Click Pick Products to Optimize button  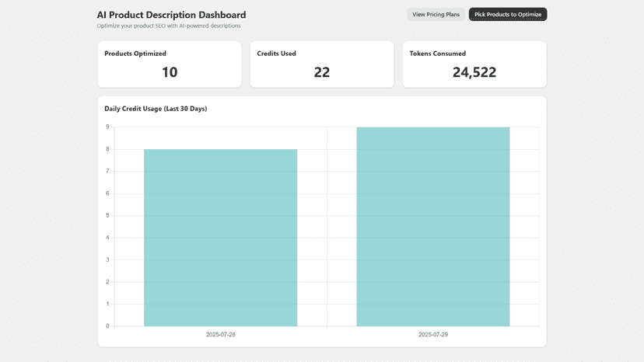pos(508,14)
